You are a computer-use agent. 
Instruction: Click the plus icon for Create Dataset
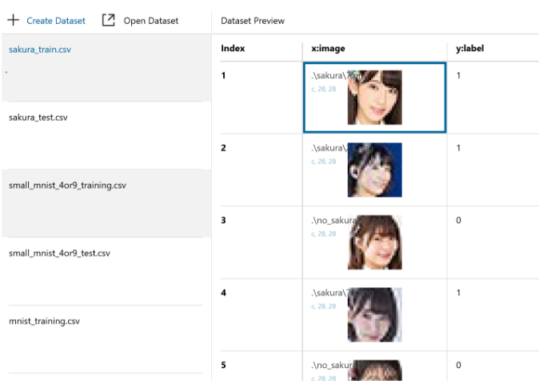(13, 20)
